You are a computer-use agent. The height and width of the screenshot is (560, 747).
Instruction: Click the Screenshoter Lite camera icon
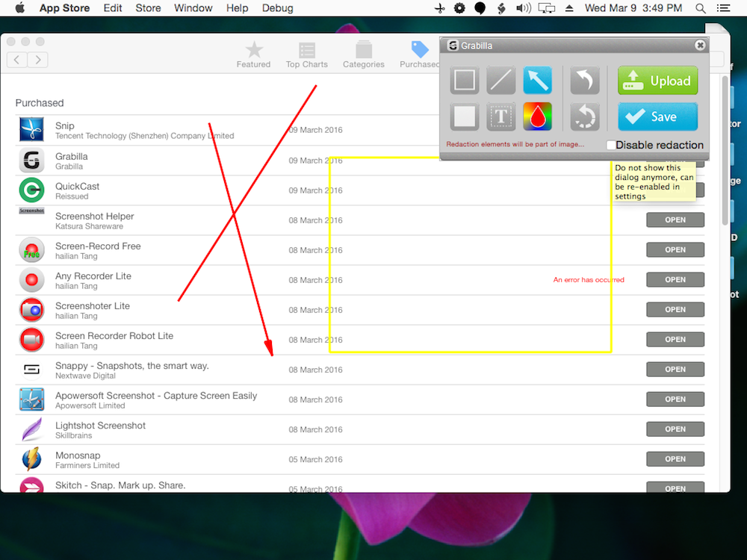coord(32,310)
